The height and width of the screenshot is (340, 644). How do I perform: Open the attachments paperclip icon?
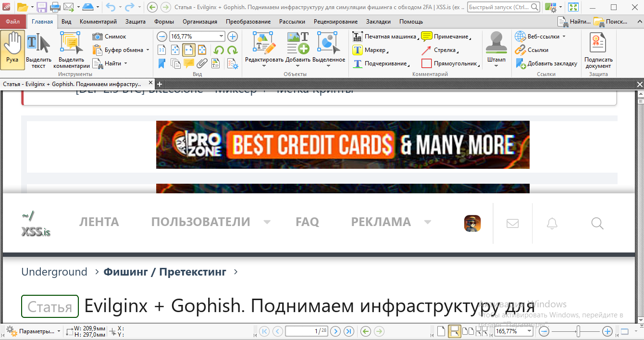click(202, 63)
